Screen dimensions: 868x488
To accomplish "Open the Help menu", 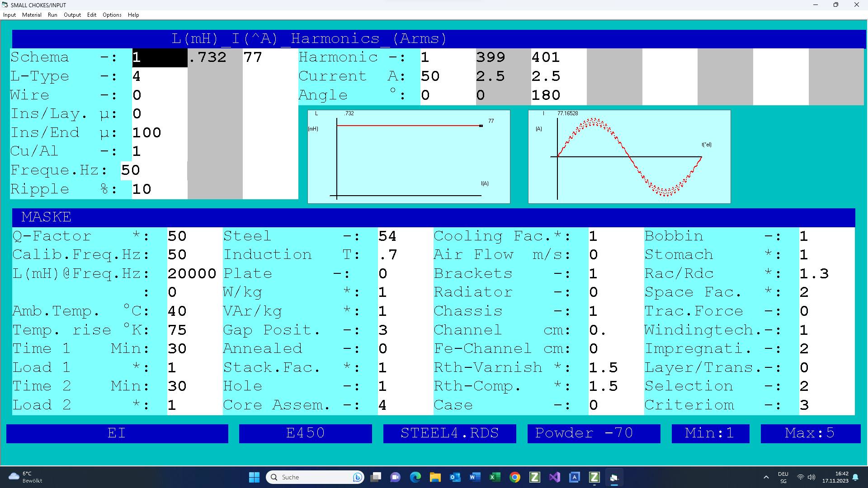I will tap(133, 15).
